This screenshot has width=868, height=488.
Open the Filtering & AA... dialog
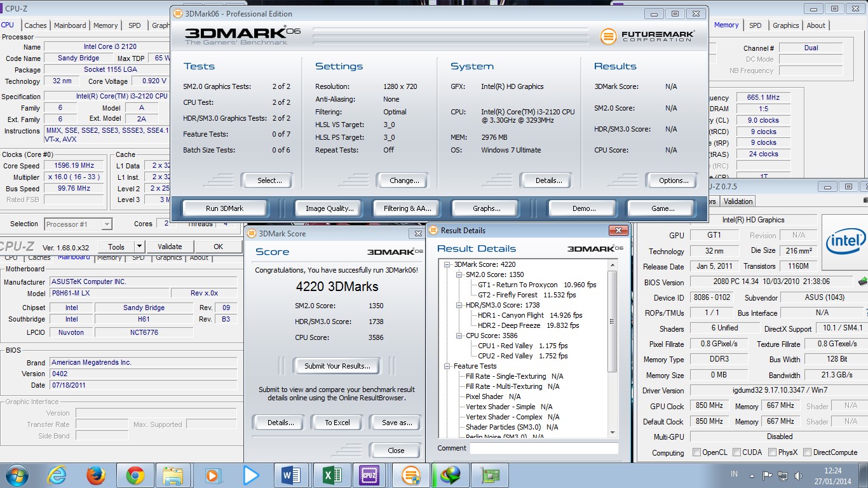pos(407,208)
